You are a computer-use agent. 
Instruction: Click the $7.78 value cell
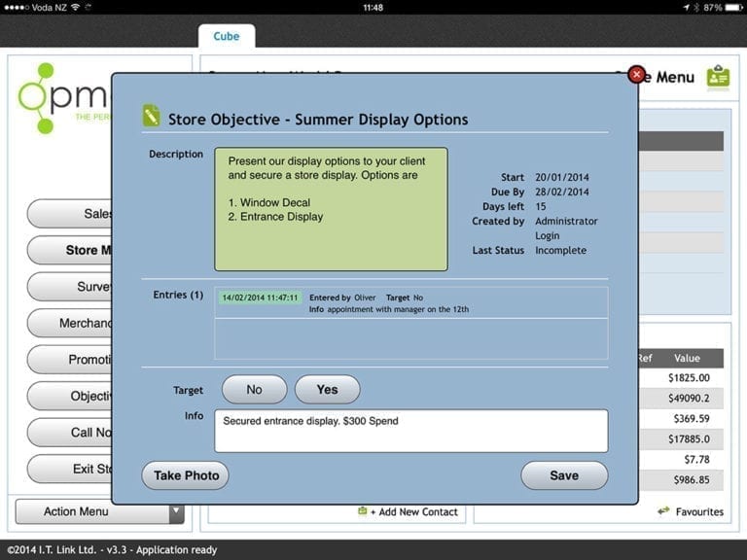(x=697, y=460)
